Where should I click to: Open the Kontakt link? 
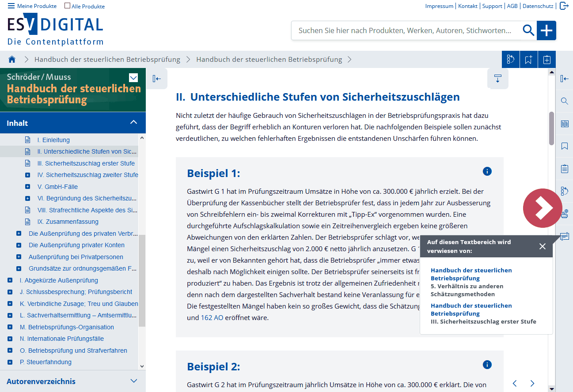coord(468,6)
